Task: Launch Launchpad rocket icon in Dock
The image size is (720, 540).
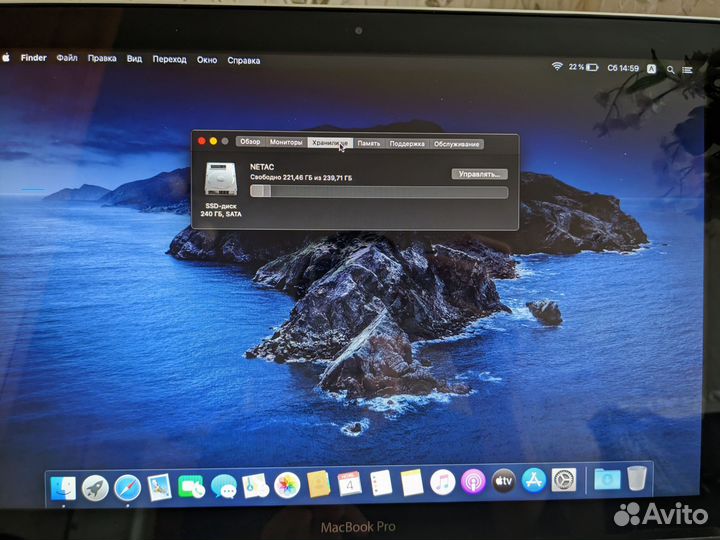Action: (95, 488)
